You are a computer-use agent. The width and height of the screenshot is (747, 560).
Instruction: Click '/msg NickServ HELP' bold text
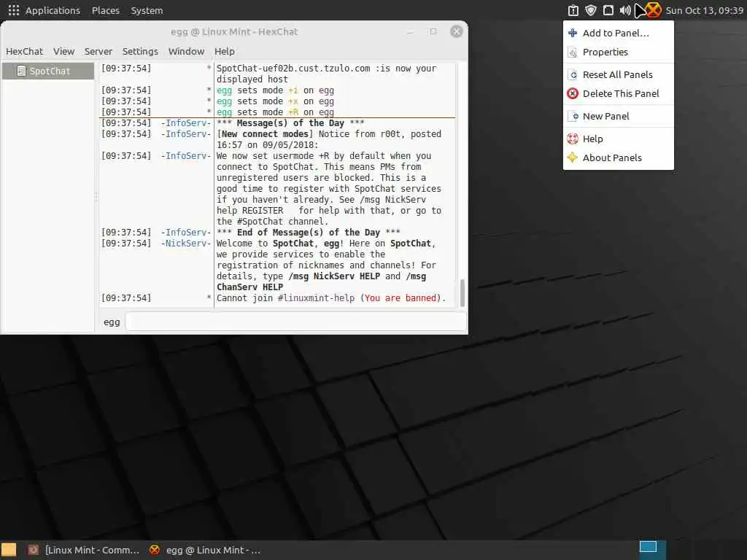click(x=334, y=276)
